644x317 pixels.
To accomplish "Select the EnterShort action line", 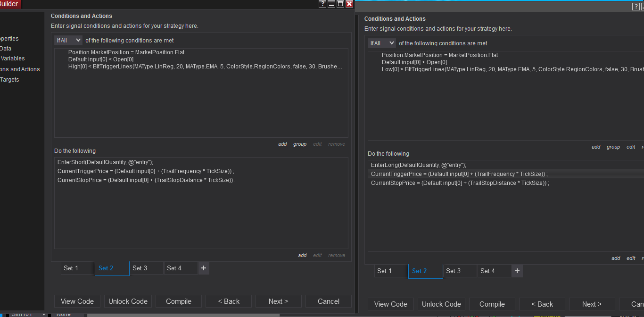I will point(105,162).
